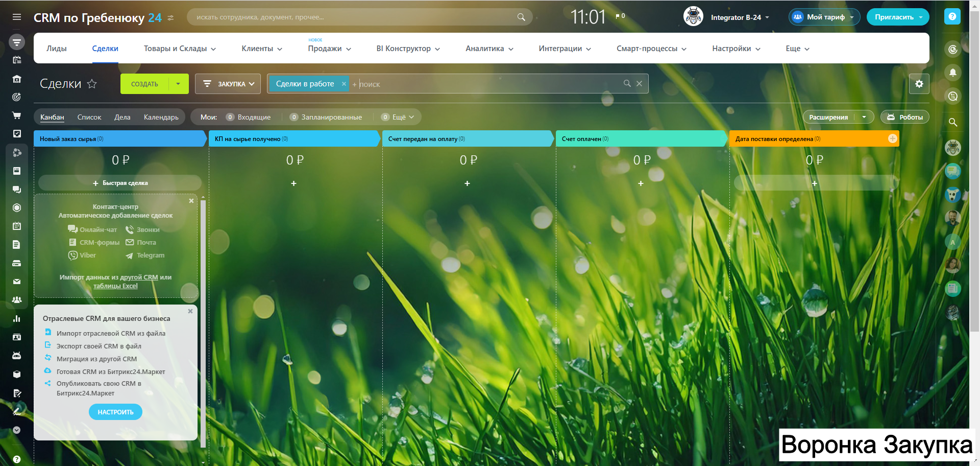Image resolution: width=980 pixels, height=466 pixels.
Task: Click the Роботы button
Action: 905,117
